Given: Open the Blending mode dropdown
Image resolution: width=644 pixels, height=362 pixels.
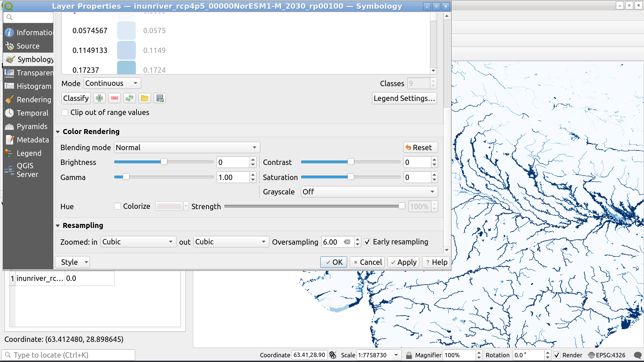Looking at the screenshot, I should (187, 147).
